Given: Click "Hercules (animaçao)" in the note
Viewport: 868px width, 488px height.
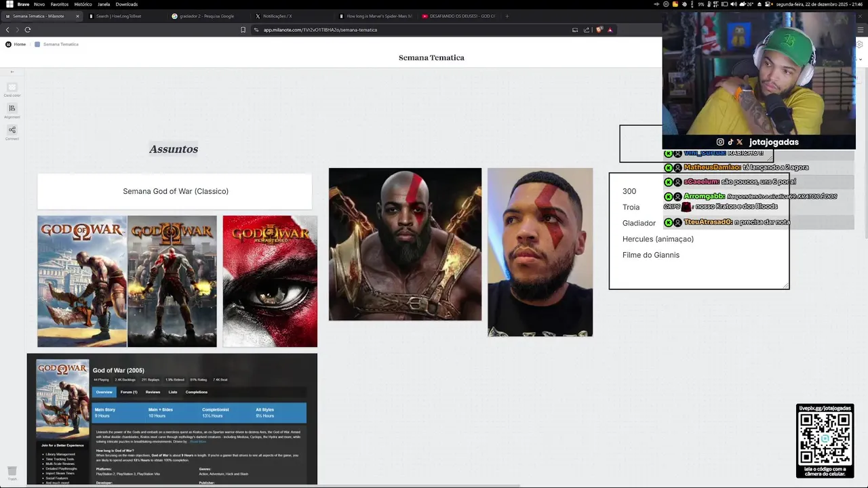Looking at the screenshot, I should pos(658,239).
